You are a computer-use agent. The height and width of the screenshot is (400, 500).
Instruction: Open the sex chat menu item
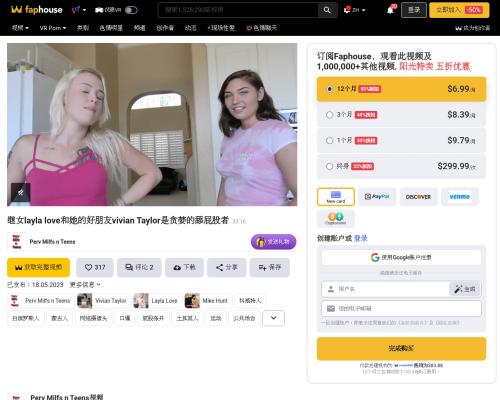click(262, 28)
